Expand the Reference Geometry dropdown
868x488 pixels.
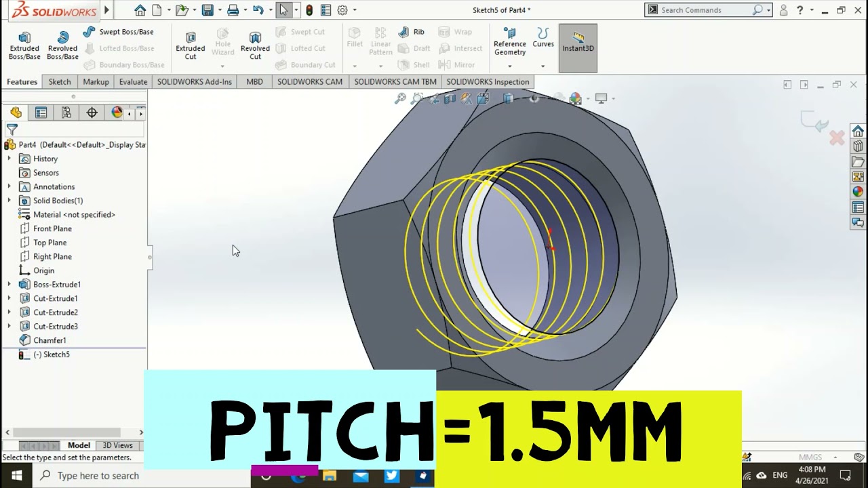[x=510, y=66]
